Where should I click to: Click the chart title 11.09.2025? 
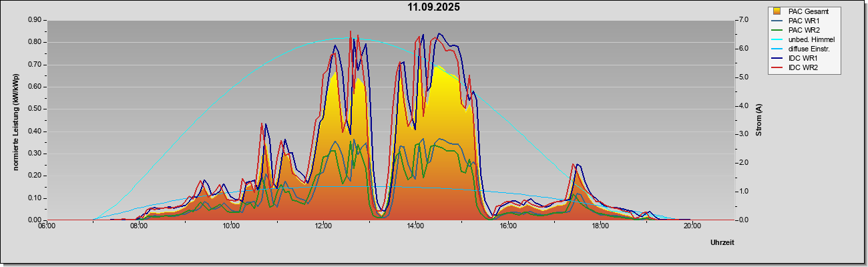tap(434, 8)
